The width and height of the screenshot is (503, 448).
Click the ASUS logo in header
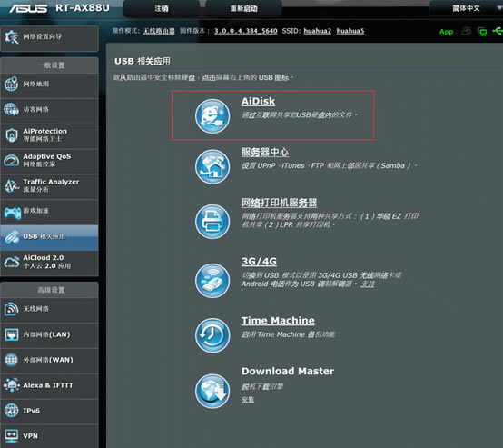tap(28, 8)
